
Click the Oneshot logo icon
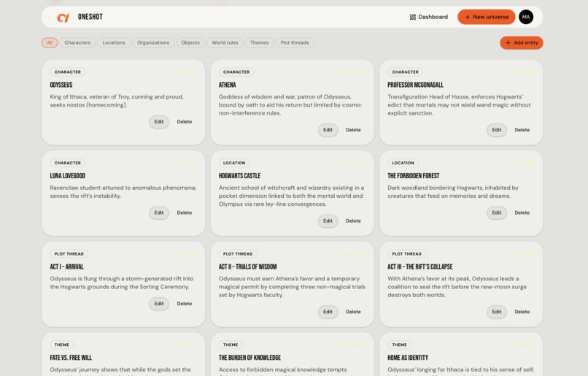[x=63, y=18]
